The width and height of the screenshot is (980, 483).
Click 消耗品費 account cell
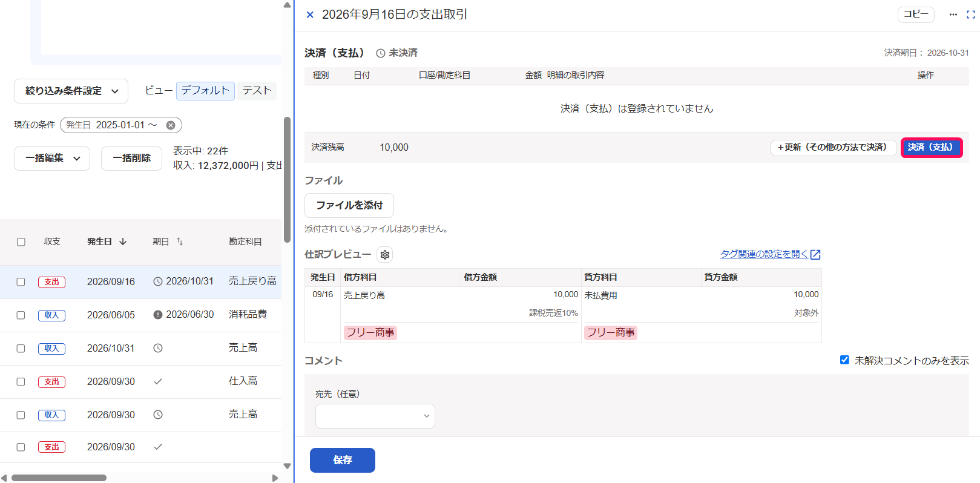point(248,315)
